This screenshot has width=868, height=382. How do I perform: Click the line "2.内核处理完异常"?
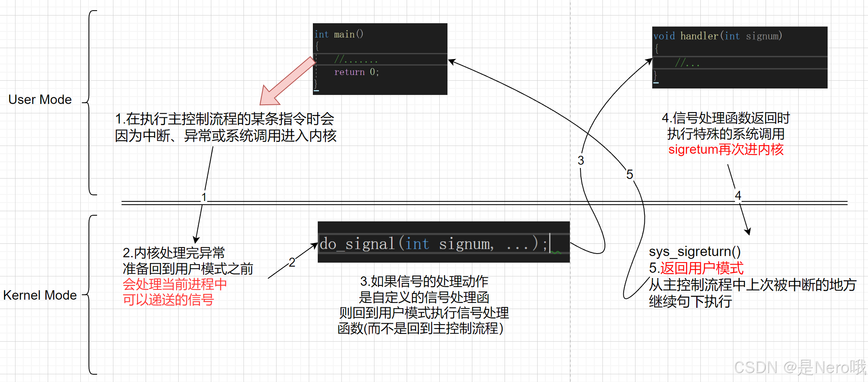[x=174, y=253]
